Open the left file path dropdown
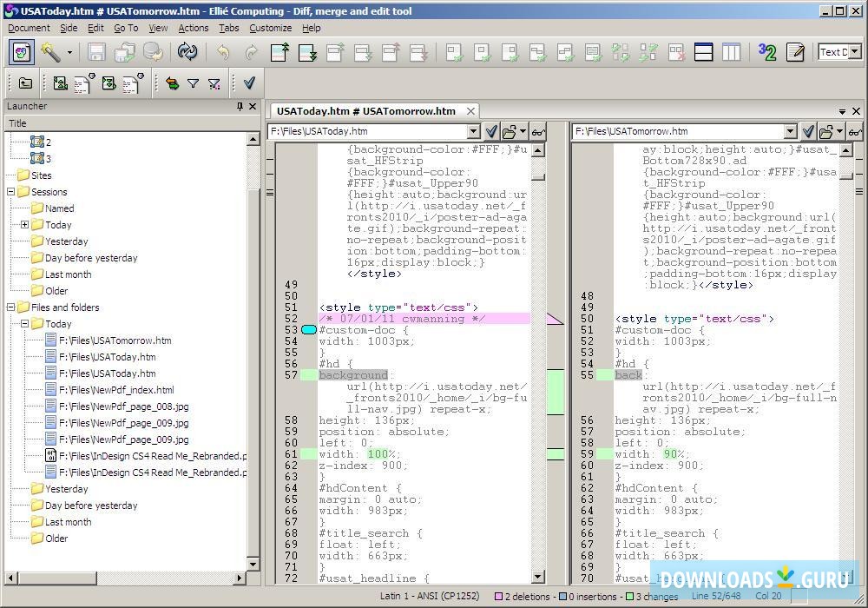The image size is (868, 608). pyautogui.click(x=473, y=132)
